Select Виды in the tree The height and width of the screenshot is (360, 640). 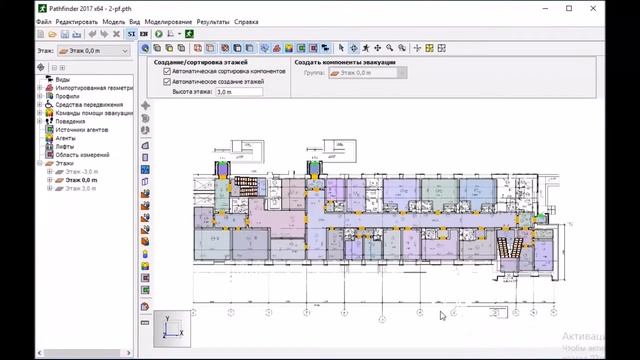(62, 80)
